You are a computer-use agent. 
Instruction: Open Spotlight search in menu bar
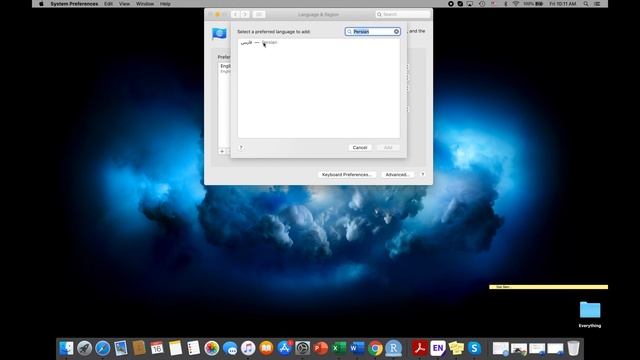(x=586, y=4)
